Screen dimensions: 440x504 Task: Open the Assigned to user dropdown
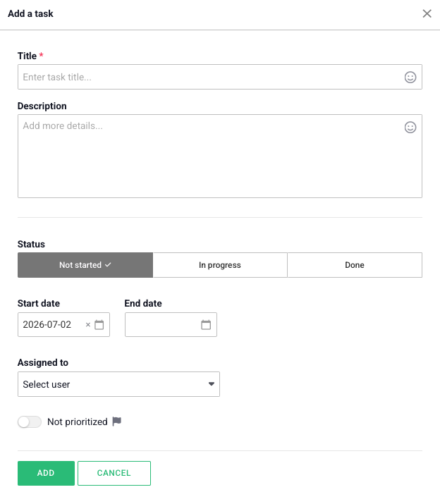(x=118, y=384)
